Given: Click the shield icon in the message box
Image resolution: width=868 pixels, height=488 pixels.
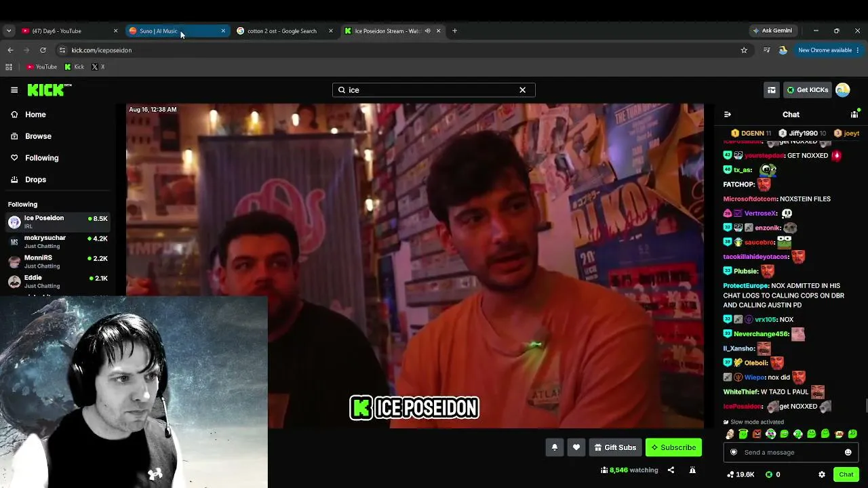Looking at the screenshot, I should [733, 452].
